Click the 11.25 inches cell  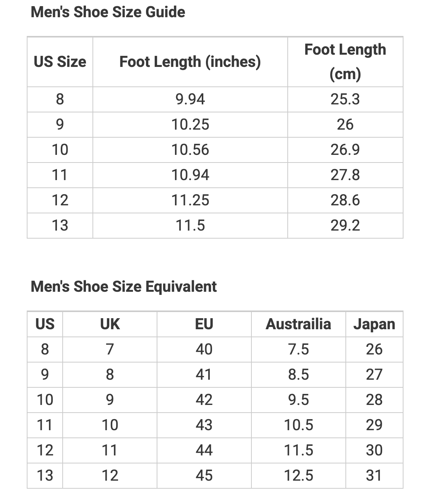(190, 200)
